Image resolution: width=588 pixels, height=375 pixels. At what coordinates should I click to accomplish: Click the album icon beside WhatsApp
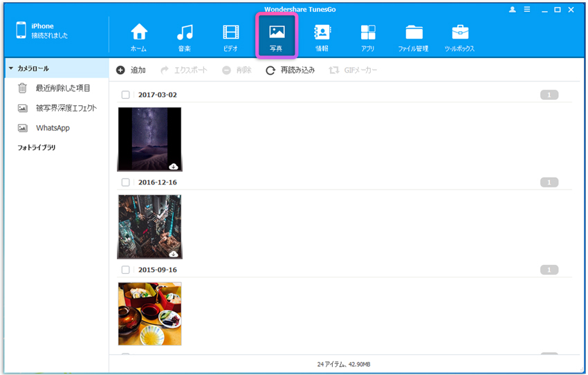coord(23,128)
